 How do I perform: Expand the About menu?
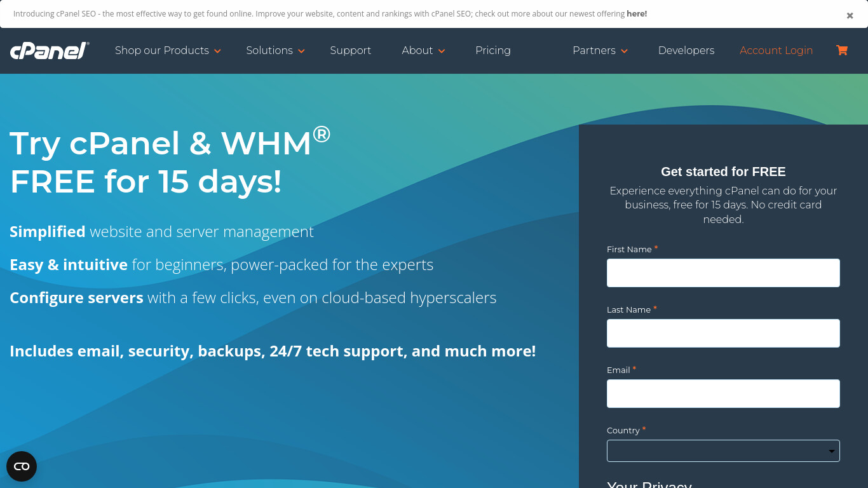coord(423,50)
